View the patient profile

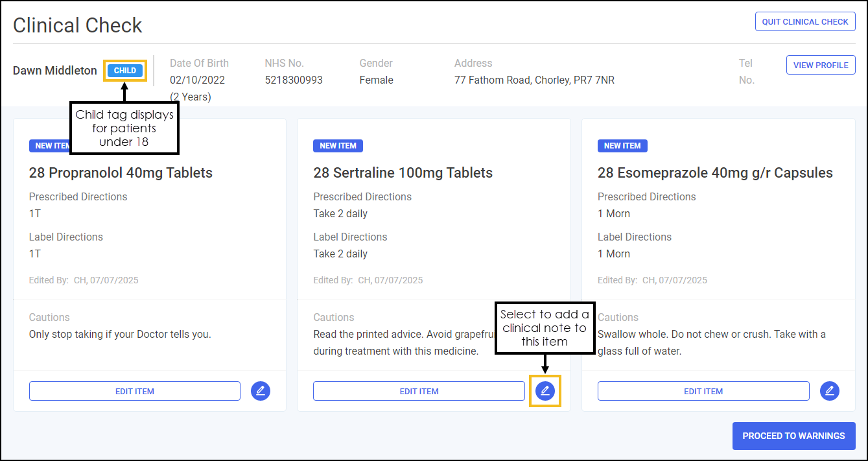click(820, 65)
